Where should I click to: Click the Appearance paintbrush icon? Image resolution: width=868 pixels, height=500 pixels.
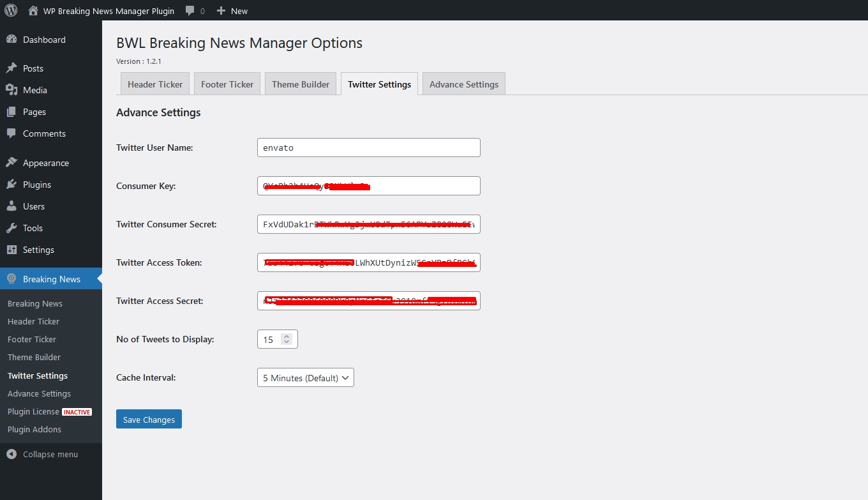(x=11, y=163)
